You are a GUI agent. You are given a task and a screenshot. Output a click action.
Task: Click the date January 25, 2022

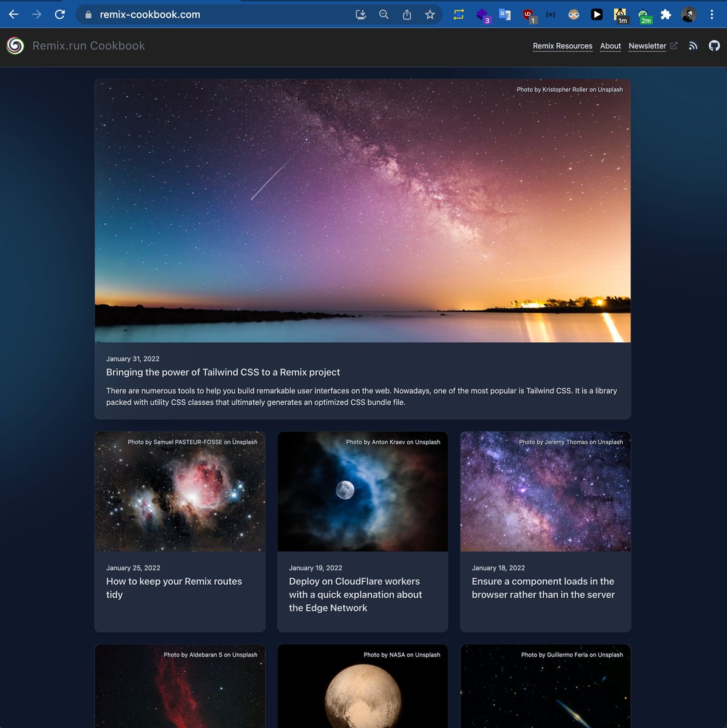(x=133, y=568)
